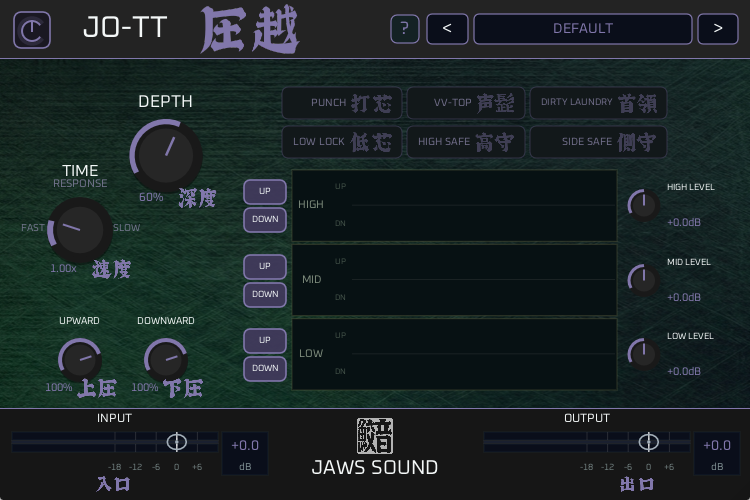Click the DEPTH knob
This screenshot has height=500, width=750.
point(166,156)
